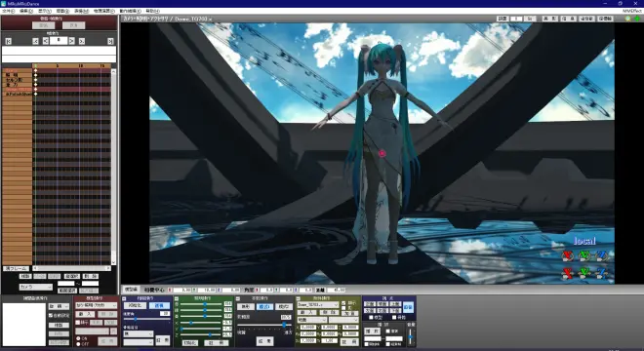Click initialize button in camera operation panel
Screen dimensions: 644x351
pyautogui.click(x=135, y=305)
